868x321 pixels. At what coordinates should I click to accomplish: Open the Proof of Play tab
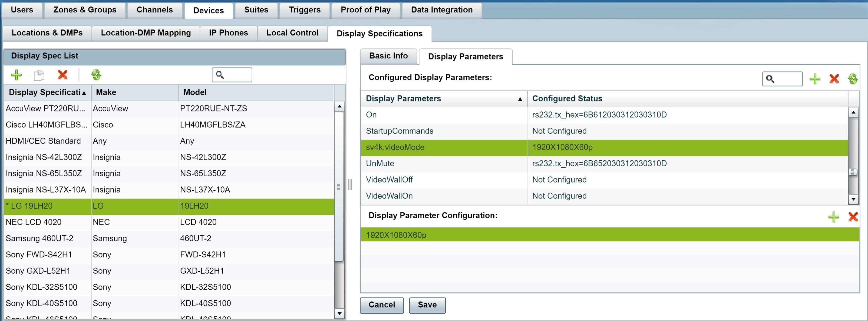pyautogui.click(x=366, y=10)
